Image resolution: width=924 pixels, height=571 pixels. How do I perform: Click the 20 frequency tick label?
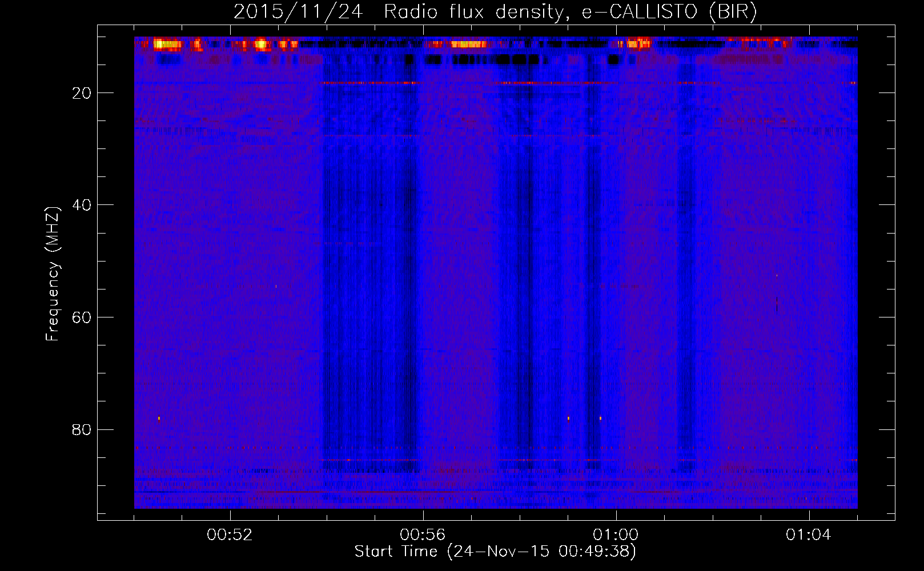[x=82, y=93]
